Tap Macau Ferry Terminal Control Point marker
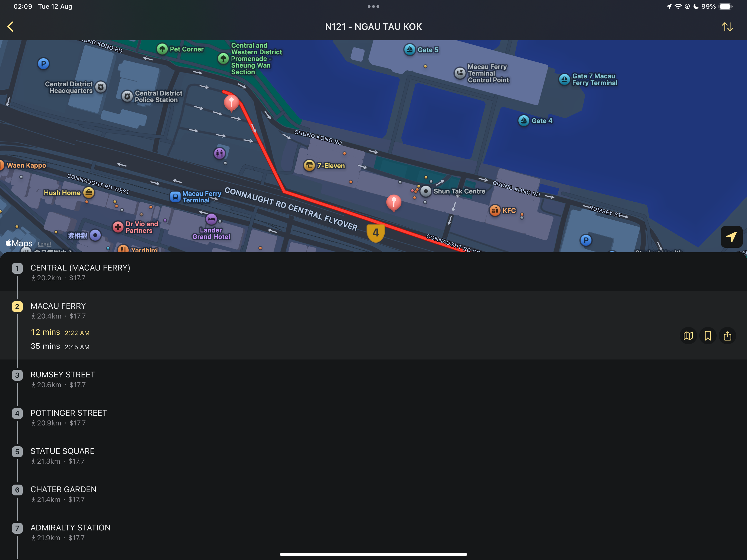 tap(460, 73)
